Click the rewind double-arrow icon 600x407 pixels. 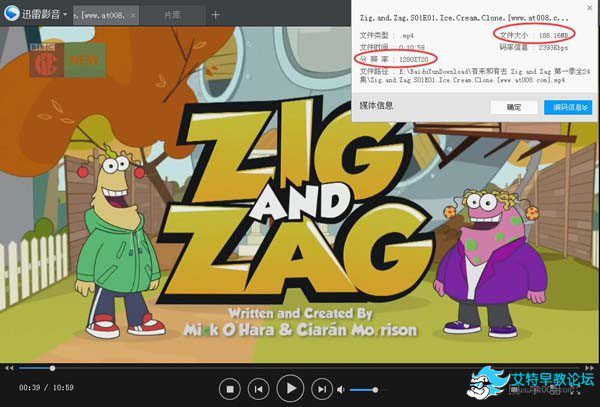point(9,368)
